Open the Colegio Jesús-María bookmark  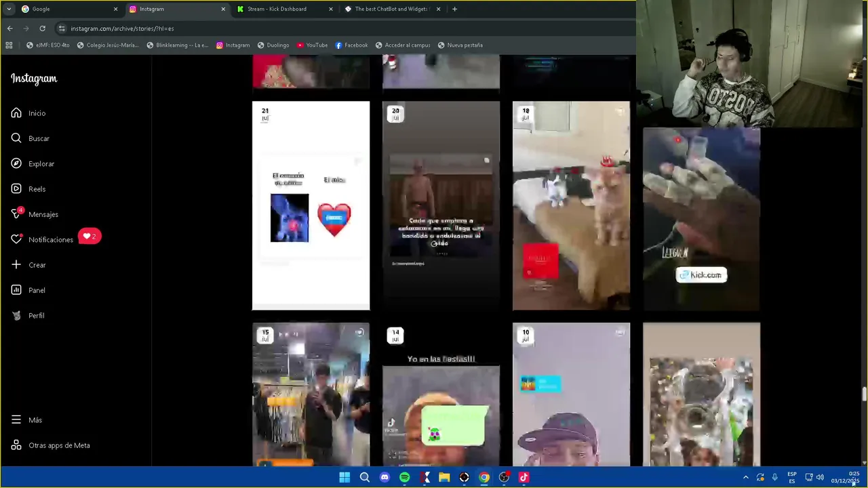[108, 45]
